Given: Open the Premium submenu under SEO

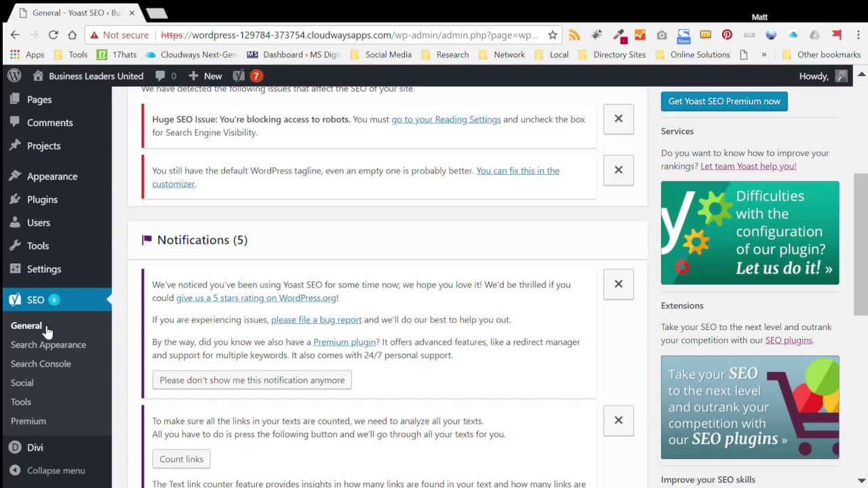Looking at the screenshot, I should click(x=28, y=421).
